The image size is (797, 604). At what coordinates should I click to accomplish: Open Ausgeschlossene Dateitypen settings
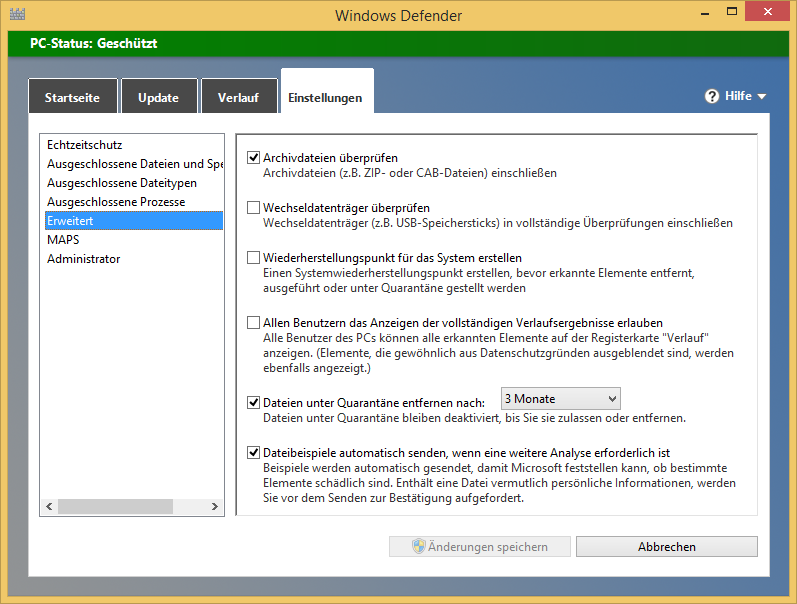(134, 183)
